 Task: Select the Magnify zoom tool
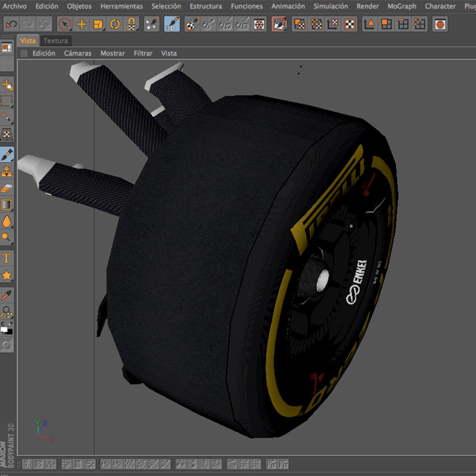(x=7, y=312)
